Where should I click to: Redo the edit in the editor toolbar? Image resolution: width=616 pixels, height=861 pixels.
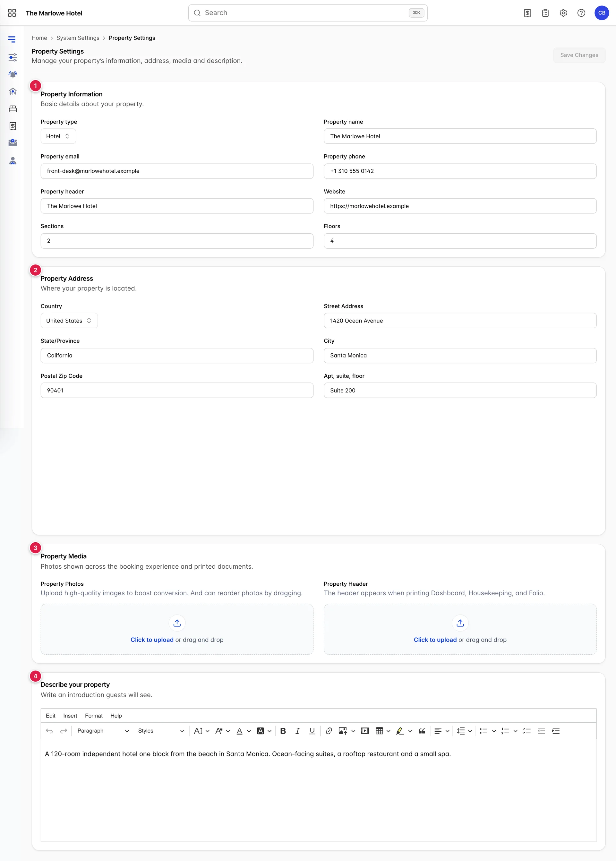pos(64,731)
